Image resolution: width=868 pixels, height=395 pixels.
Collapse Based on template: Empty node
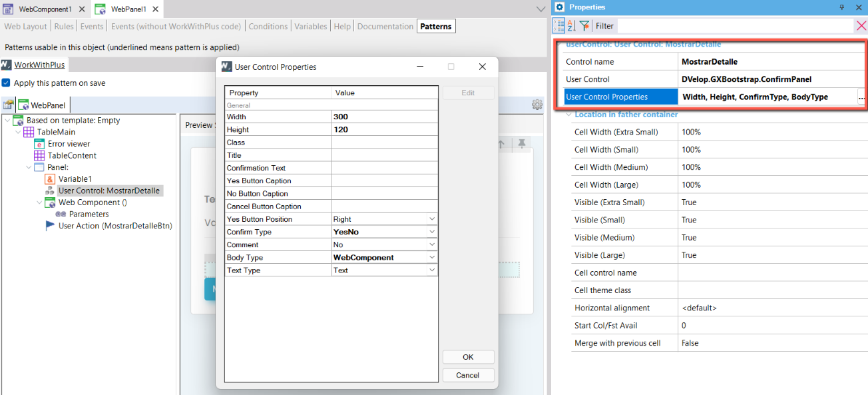click(7, 121)
